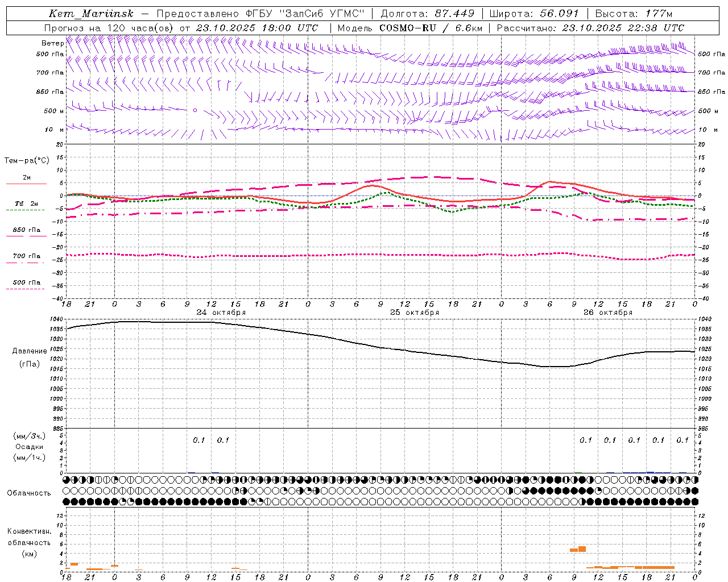728x582 pixels.
Task: Click the date label 26 октября under temperature chart
Action: pos(608,313)
